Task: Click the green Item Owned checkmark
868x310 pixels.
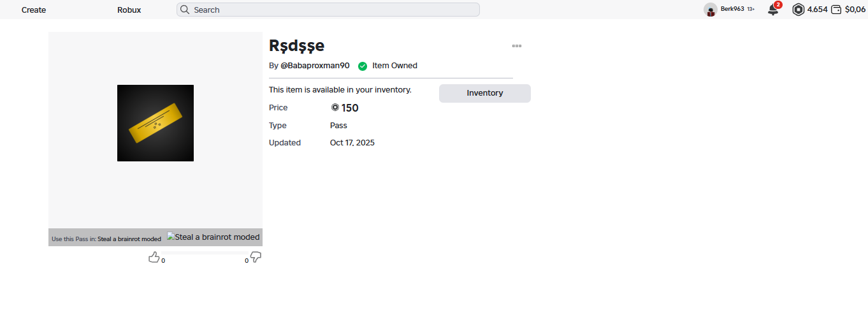Action: [363, 66]
